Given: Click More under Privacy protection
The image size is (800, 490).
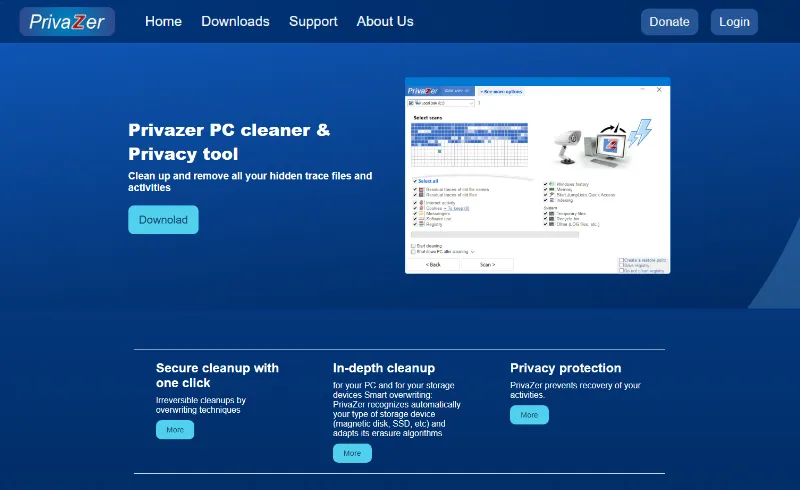Looking at the screenshot, I should pos(529,415).
